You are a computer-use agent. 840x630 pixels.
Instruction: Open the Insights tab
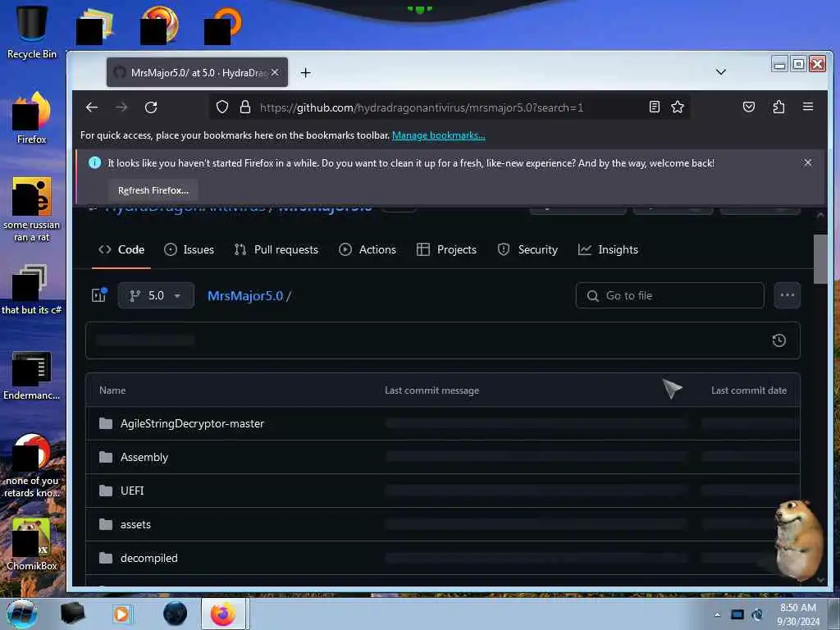(x=608, y=249)
